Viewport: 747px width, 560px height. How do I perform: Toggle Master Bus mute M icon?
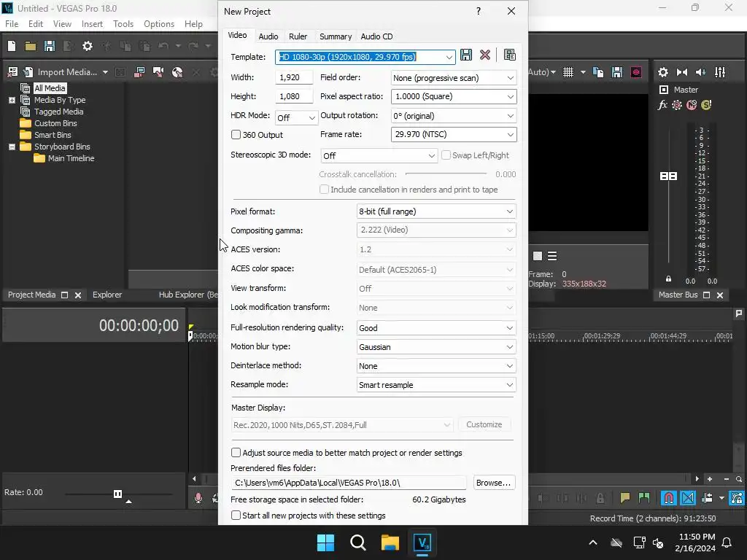click(x=692, y=105)
